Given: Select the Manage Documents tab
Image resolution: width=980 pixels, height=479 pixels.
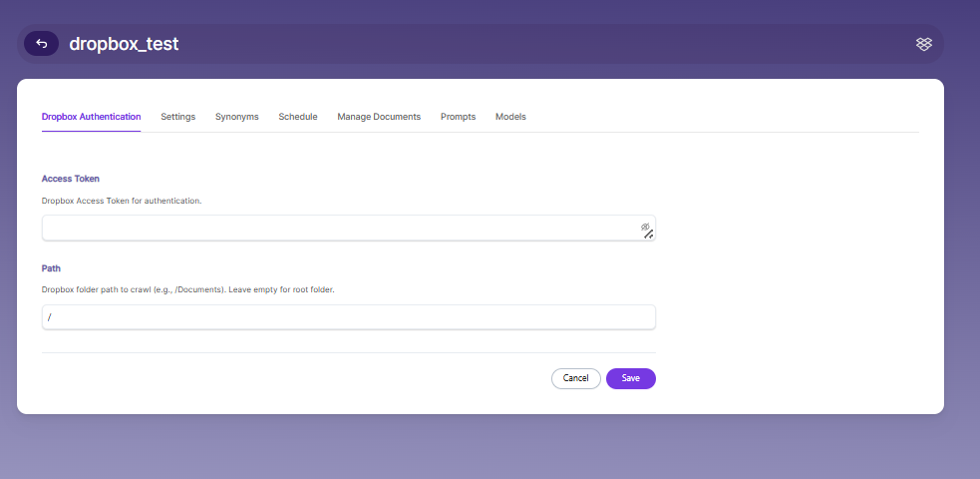Looking at the screenshot, I should [379, 117].
